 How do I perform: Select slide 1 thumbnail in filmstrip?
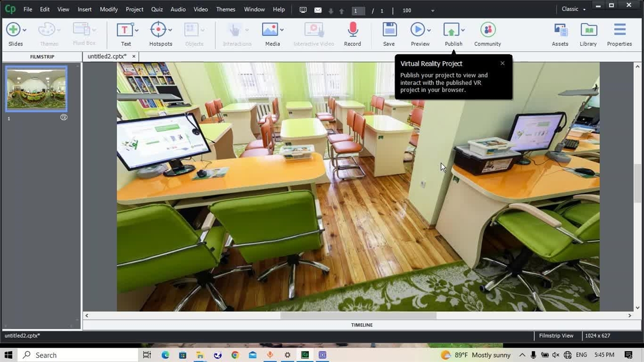click(36, 89)
